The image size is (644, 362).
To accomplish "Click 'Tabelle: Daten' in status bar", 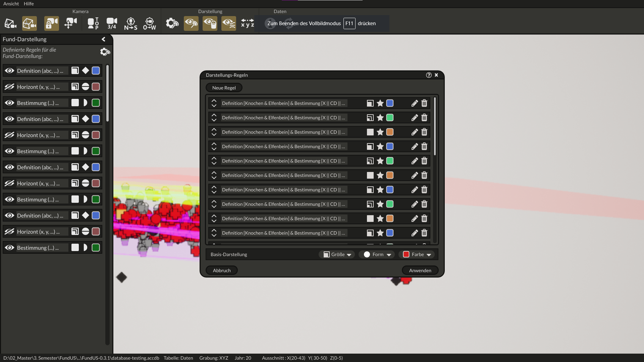I will click(x=178, y=358).
